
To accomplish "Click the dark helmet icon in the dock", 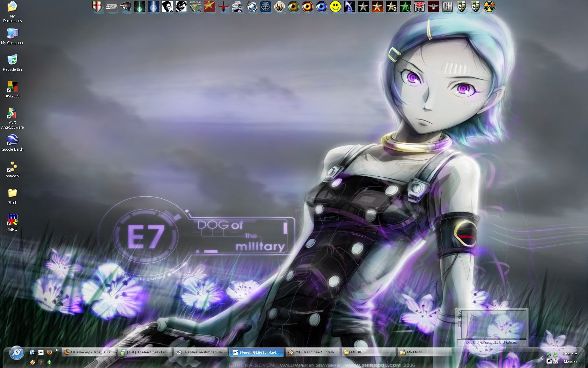I will click(125, 7).
